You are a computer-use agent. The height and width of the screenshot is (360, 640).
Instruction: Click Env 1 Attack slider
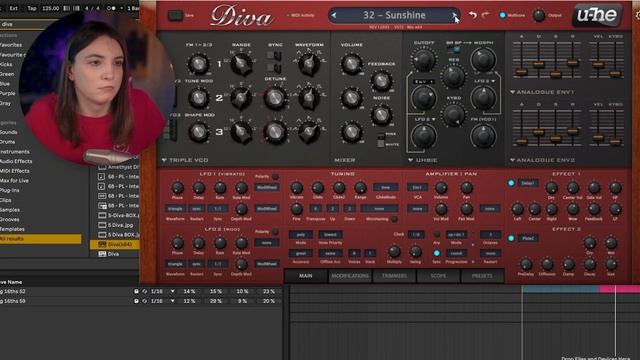pyautogui.click(x=521, y=71)
